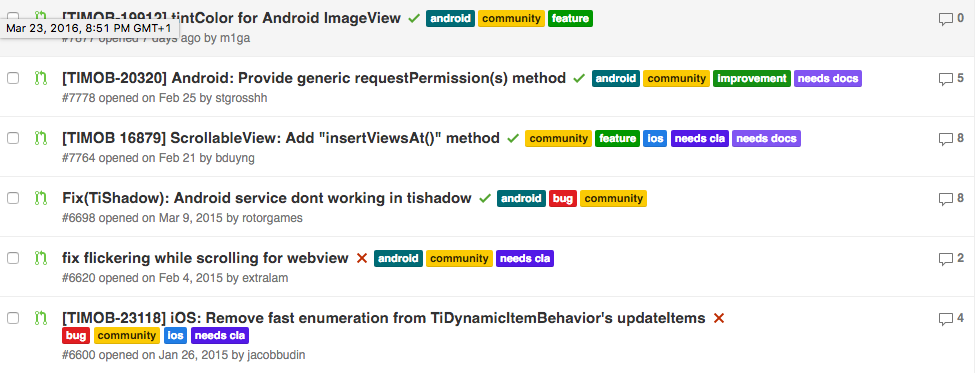Click the red X status on TIMOB-23118 PR
Image resolution: width=975 pixels, height=373 pixels.
719,318
